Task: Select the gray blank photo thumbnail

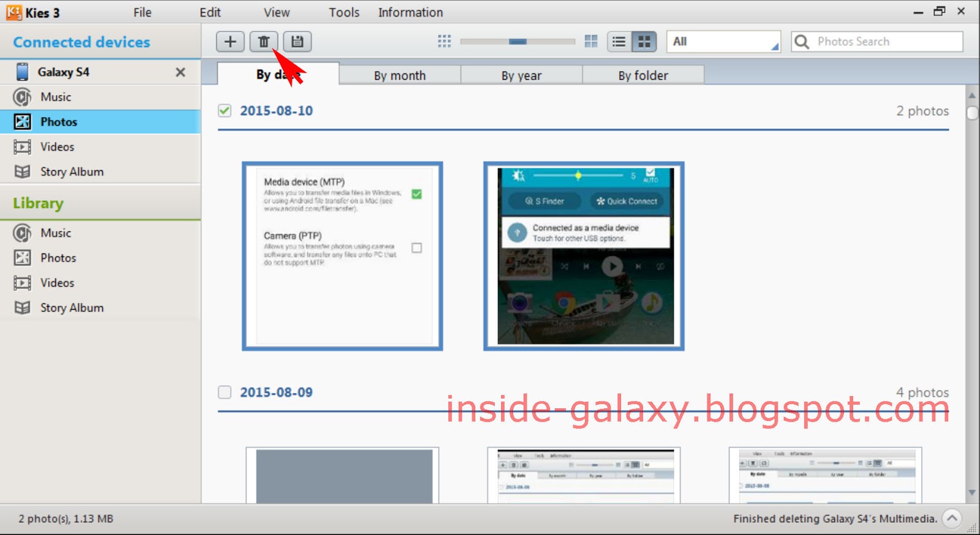Action: [x=342, y=475]
